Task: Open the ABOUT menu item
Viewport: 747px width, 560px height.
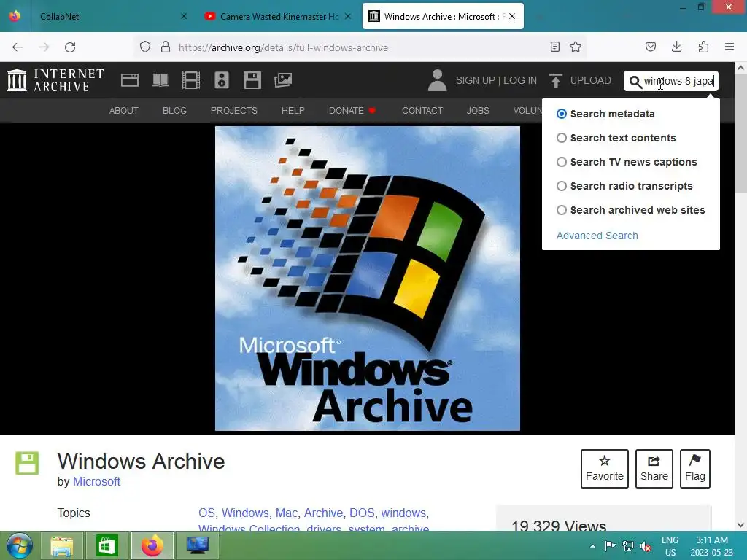Action: 124,111
